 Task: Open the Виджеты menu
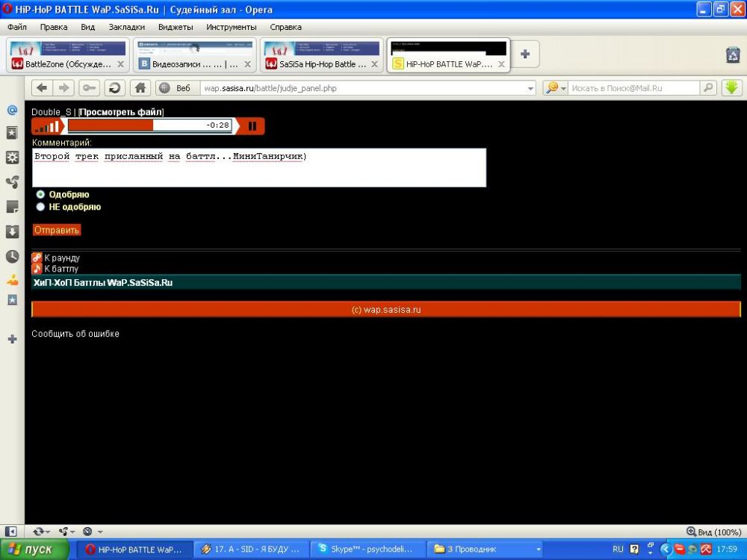[x=176, y=27]
